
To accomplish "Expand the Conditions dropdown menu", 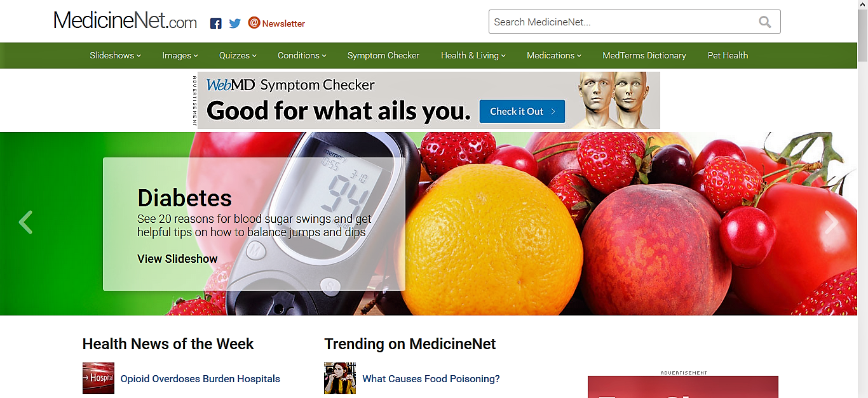I will pos(302,55).
